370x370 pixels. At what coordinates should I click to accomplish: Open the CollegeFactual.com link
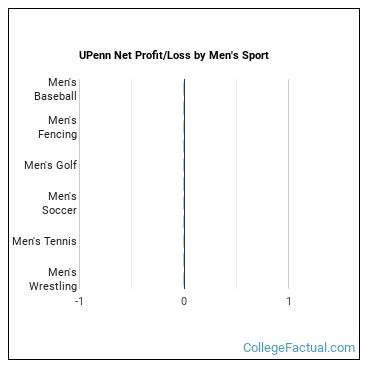pos(299,347)
